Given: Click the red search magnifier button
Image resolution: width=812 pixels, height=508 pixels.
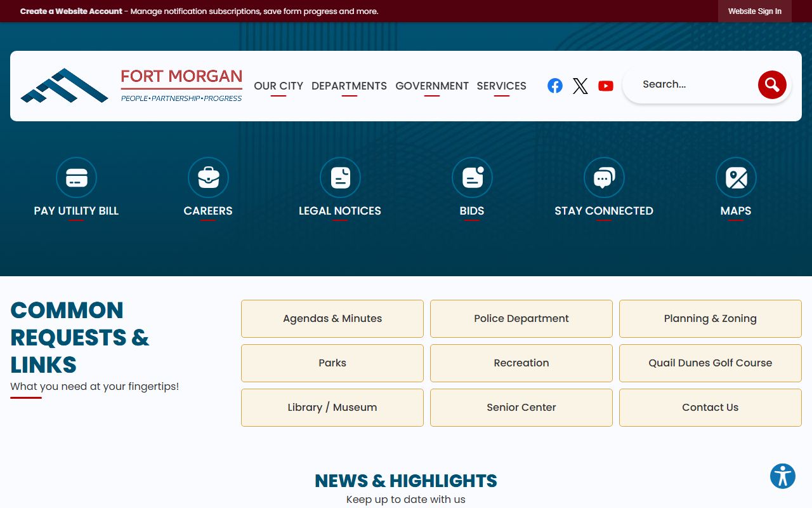Looking at the screenshot, I should point(772,84).
